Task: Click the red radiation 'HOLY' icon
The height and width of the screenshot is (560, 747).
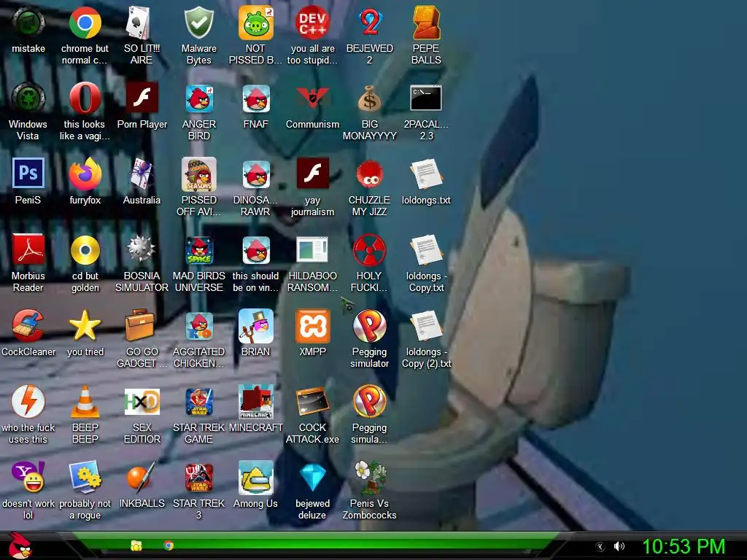Action: [369, 249]
